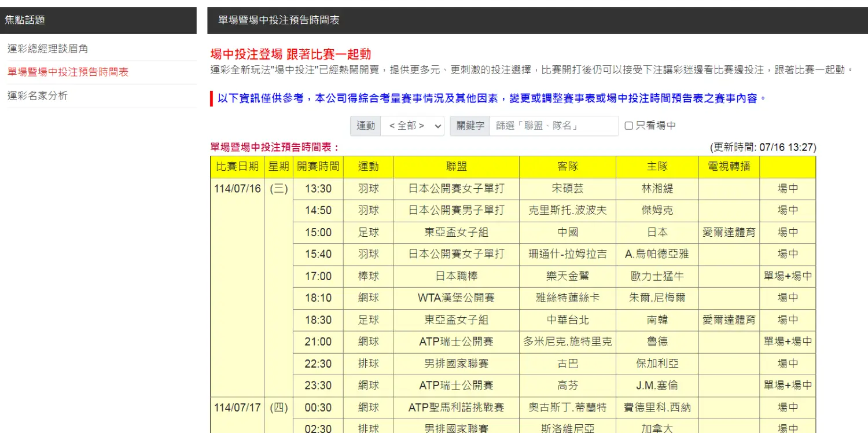This screenshot has width=868, height=433.
Task: Select home player 傑姆克
Action: 657,211
